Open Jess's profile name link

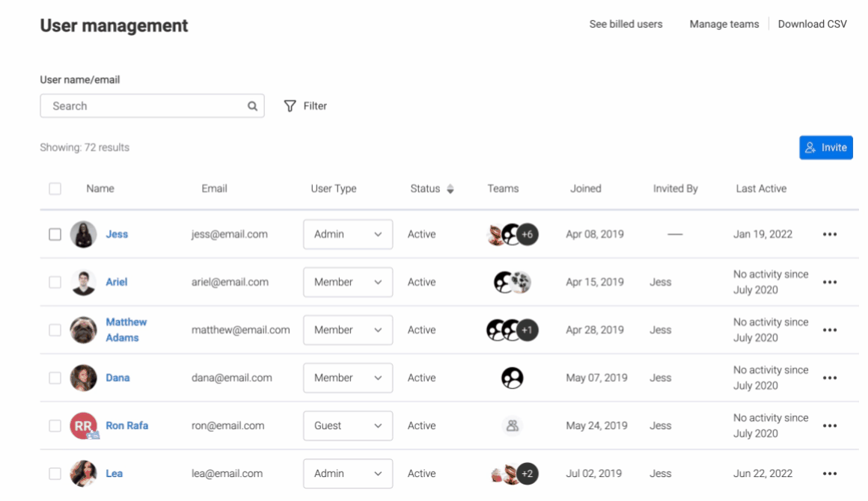117,235
